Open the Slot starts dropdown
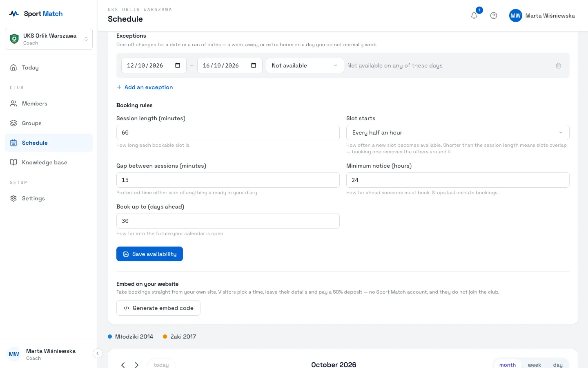This screenshot has width=588, height=368. (458, 132)
